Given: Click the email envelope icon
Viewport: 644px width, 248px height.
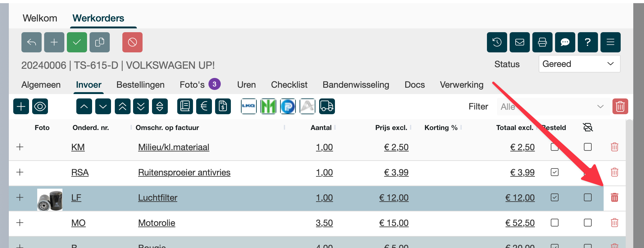Looking at the screenshot, I should coord(519,42).
